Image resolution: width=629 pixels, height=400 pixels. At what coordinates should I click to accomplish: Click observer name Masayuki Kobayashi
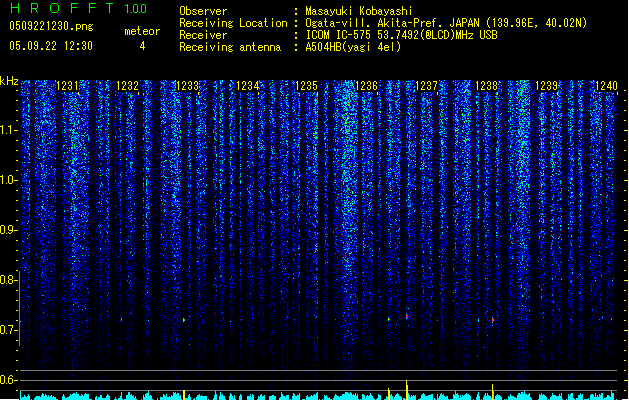[359, 11]
